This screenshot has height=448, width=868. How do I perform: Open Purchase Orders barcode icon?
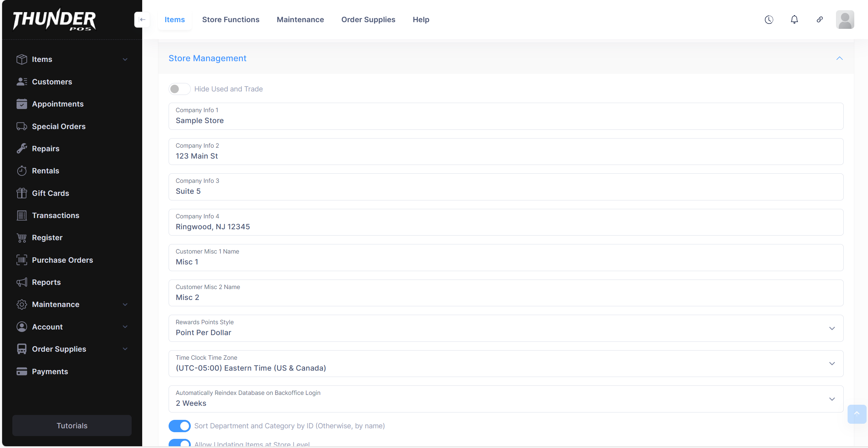[x=22, y=260]
